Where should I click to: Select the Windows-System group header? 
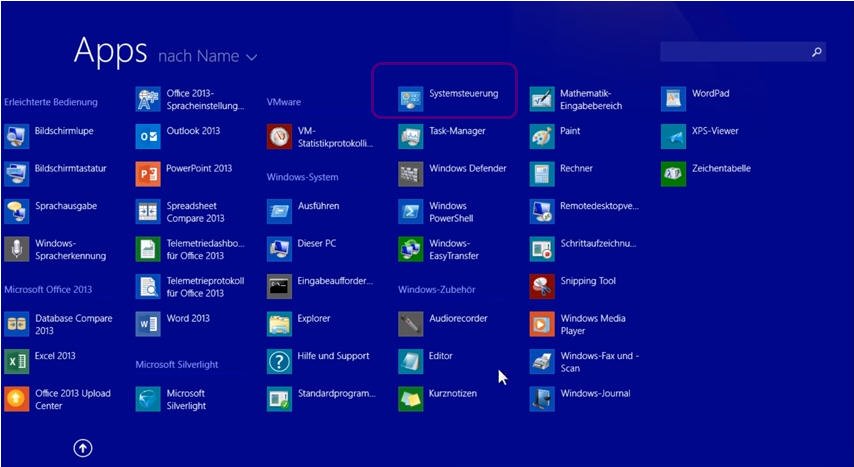(302, 177)
